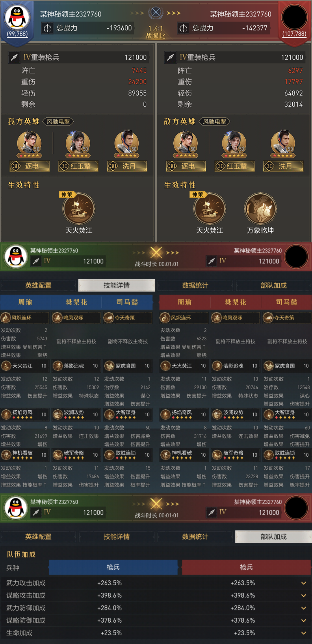
Task: Select our 樊梨花 hero column header
Action: [x=76, y=302]
